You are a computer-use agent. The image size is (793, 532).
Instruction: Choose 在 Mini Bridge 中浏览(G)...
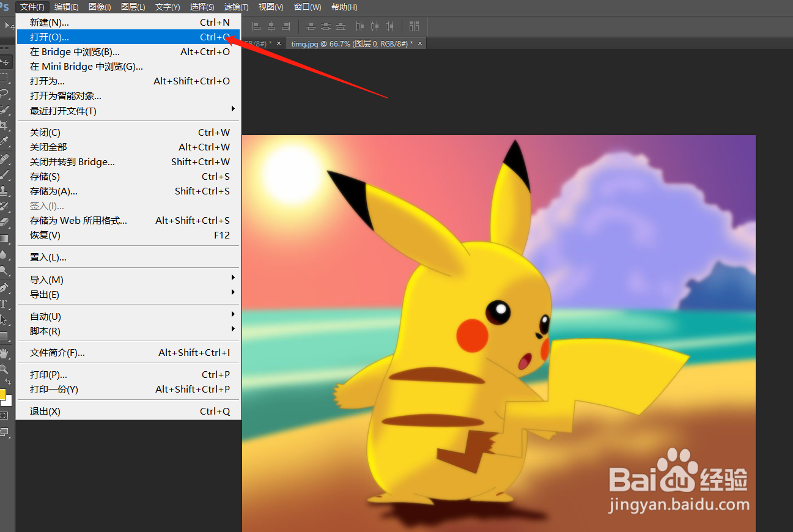click(x=129, y=66)
